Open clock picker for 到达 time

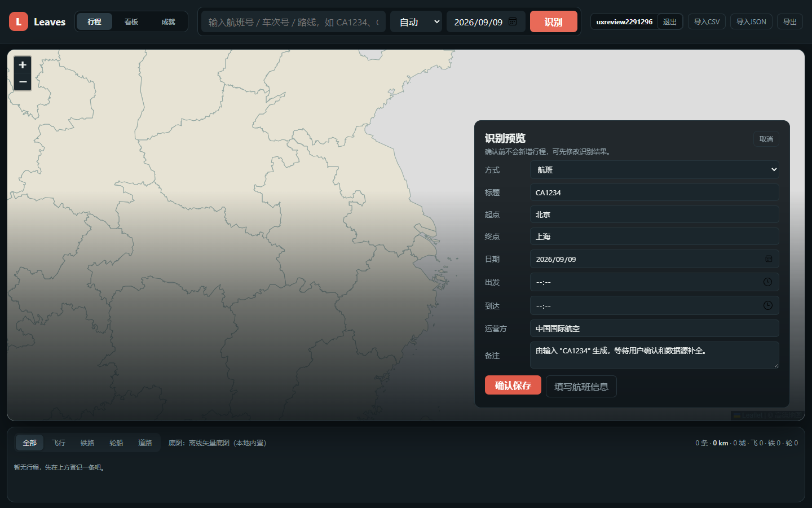point(767,305)
